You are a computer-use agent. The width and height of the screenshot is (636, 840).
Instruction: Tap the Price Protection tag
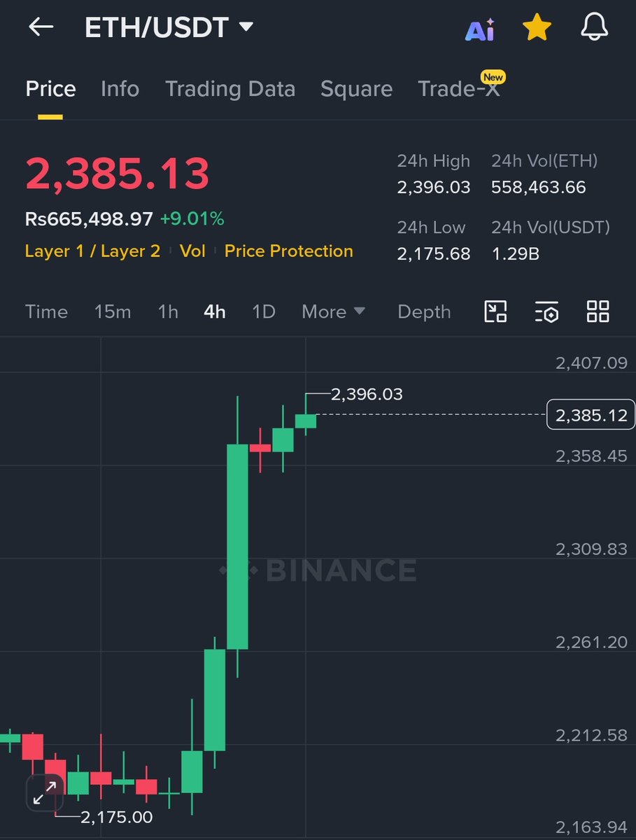coord(288,251)
